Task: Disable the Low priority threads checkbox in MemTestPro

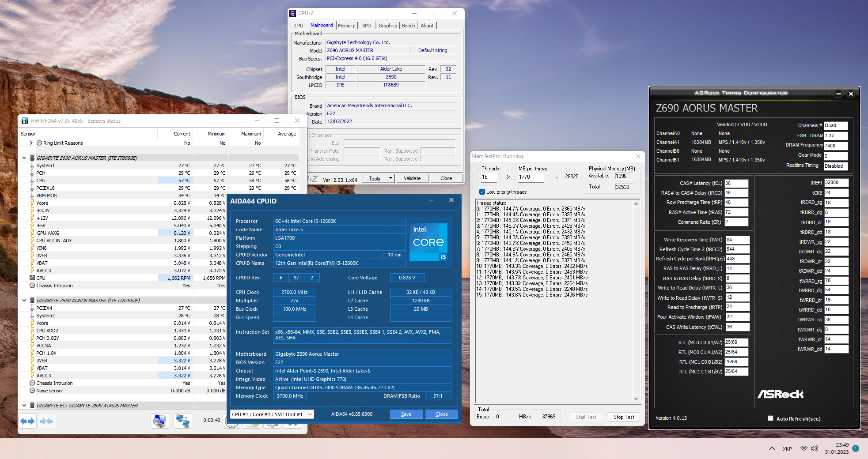Action: pos(482,192)
